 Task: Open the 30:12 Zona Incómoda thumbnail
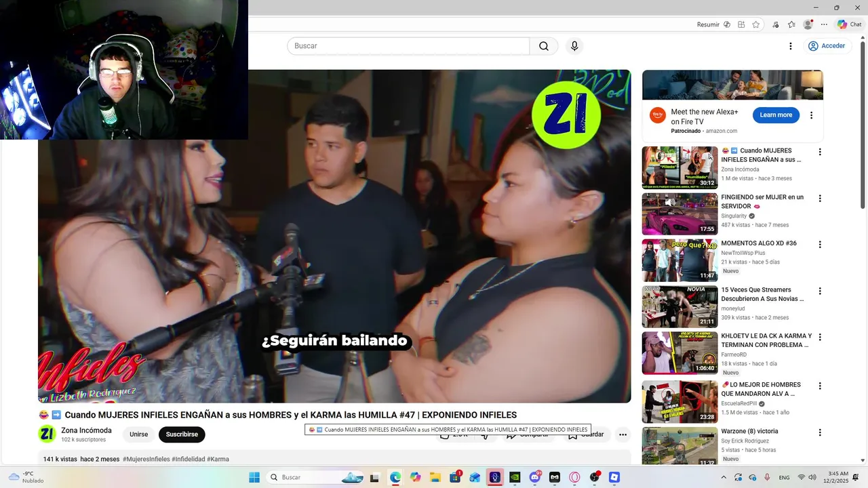[x=679, y=167]
